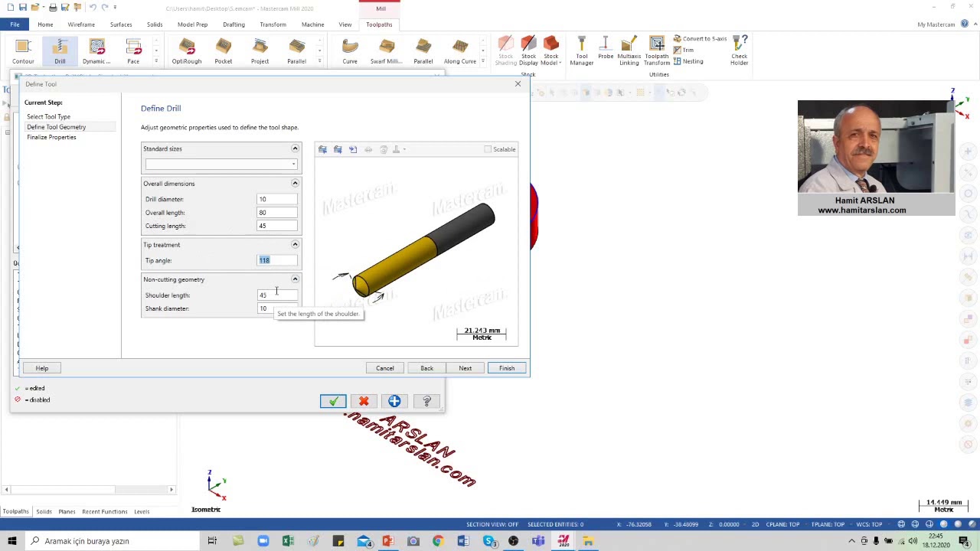The image size is (980, 551).
Task: Toggle Stock Display
Action: tap(528, 51)
